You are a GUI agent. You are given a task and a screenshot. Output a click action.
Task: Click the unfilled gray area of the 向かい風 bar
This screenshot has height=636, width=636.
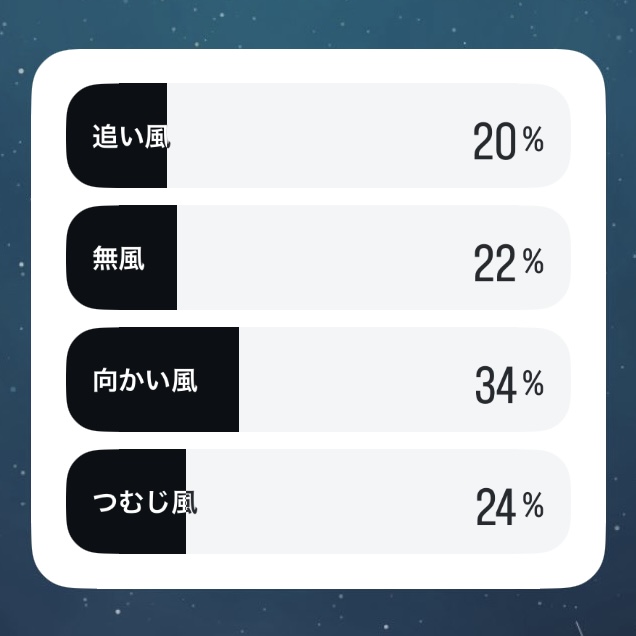coord(350,380)
